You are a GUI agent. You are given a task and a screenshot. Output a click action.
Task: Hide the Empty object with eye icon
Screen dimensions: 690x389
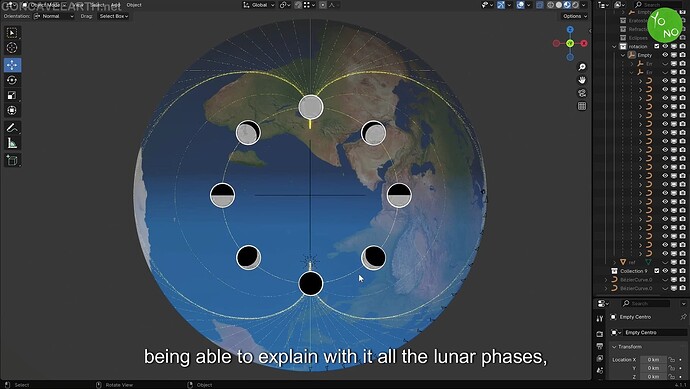(x=665, y=55)
